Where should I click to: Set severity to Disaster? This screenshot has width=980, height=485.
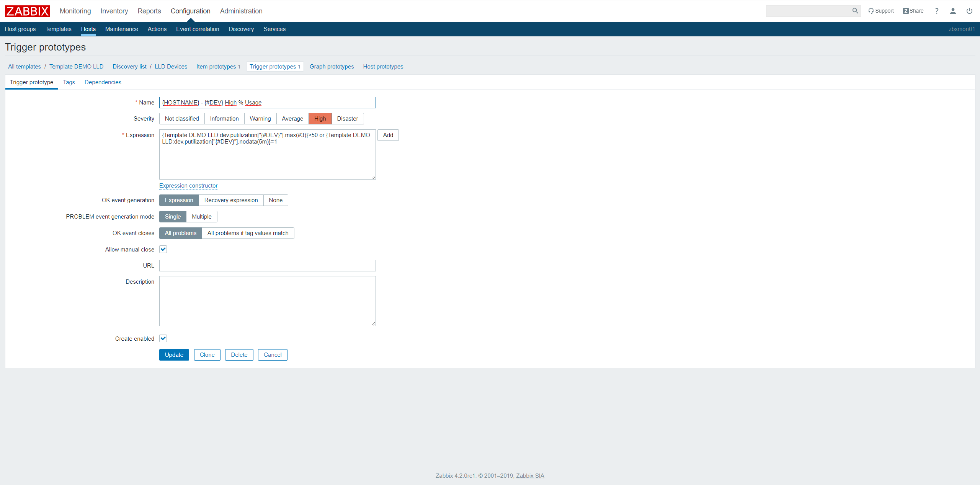[347, 119]
